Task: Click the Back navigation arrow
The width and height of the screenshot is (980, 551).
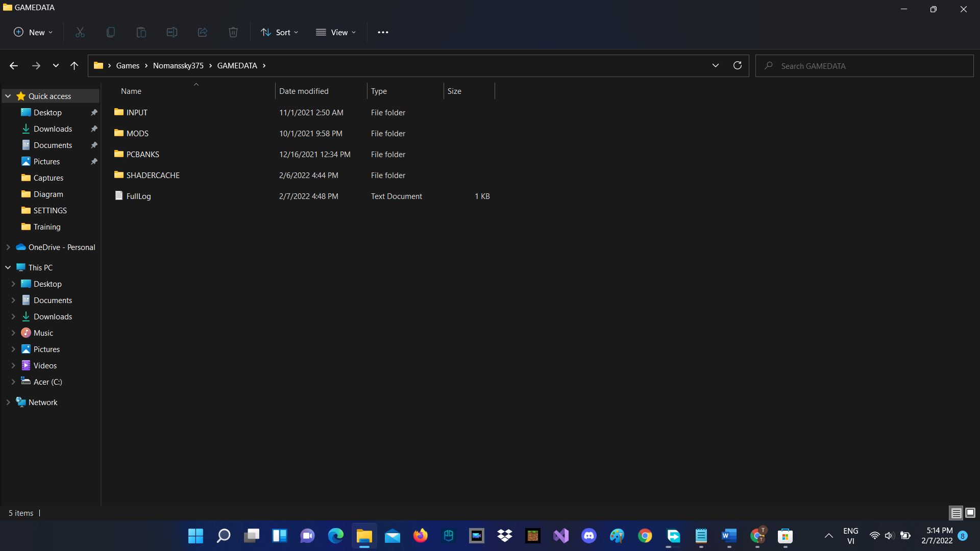Action: (14, 65)
